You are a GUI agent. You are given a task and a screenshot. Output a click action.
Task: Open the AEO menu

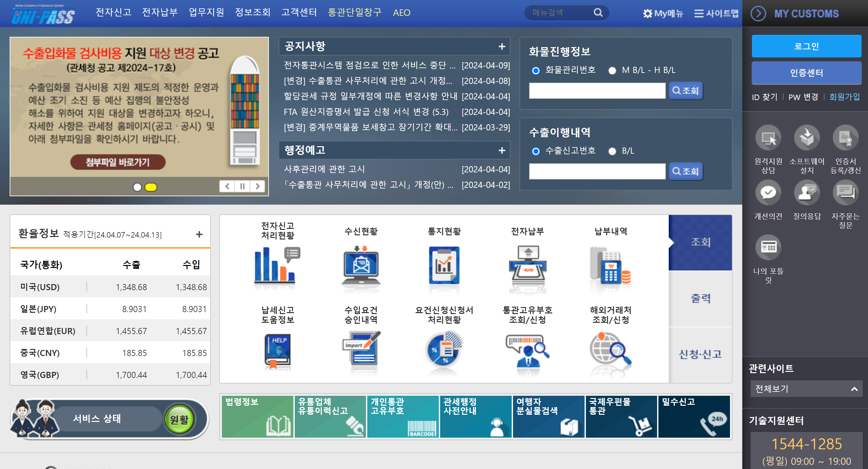tap(401, 13)
